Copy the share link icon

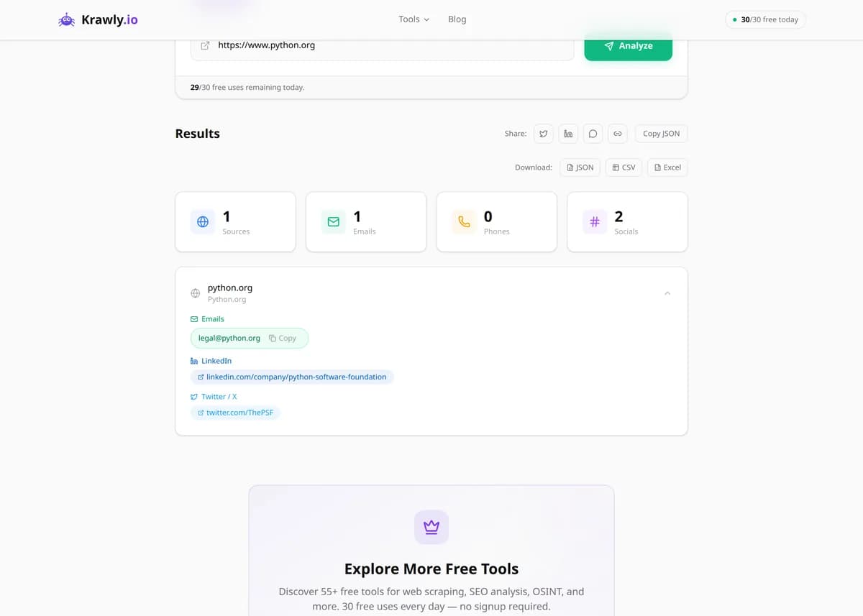pyautogui.click(x=617, y=134)
